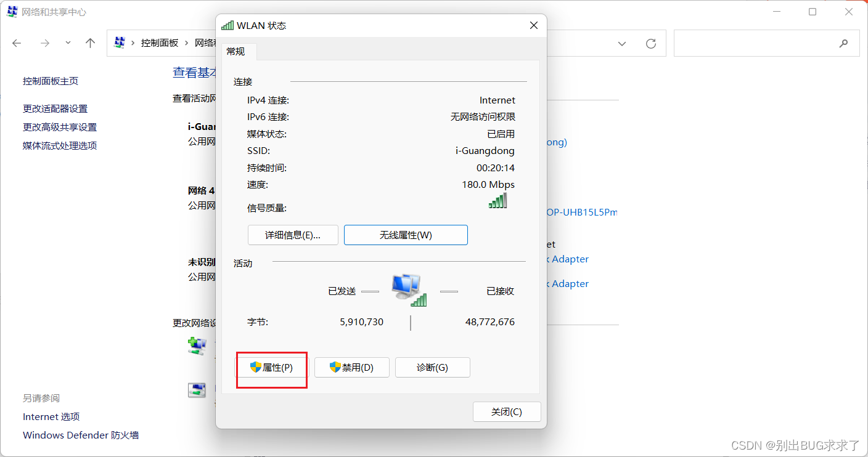Open 媒体流式处理选项 link
This screenshot has width=868, height=457.
[x=60, y=146]
